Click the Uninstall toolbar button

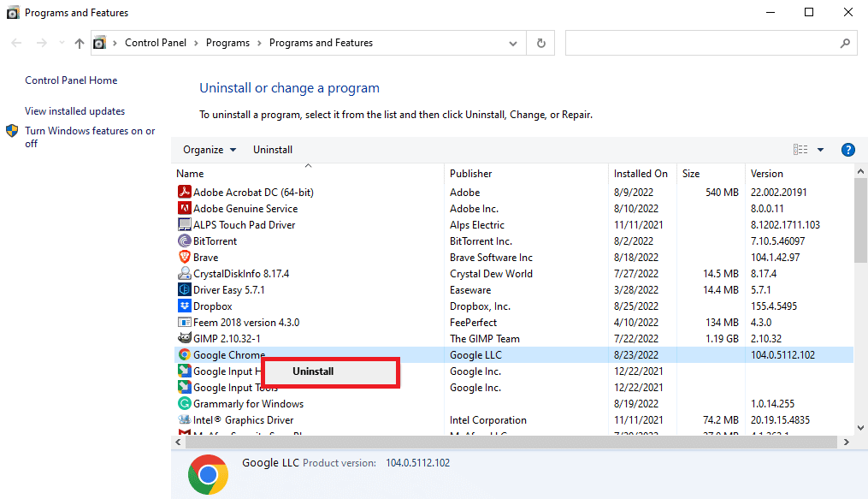click(x=272, y=149)
